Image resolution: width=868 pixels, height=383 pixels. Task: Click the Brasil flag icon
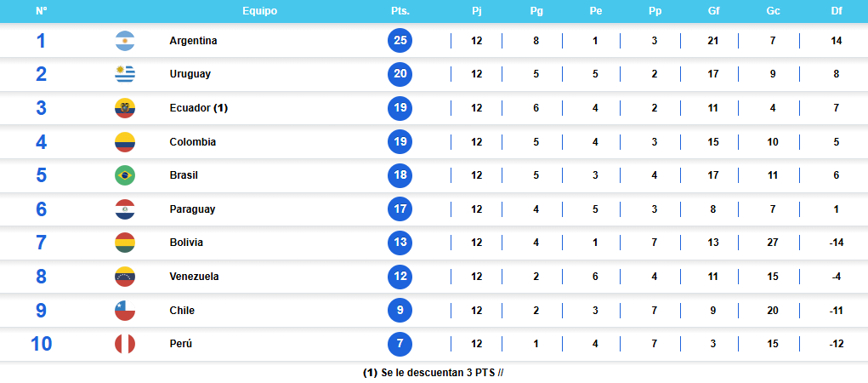pyautogui.click(x=125, y=175)
